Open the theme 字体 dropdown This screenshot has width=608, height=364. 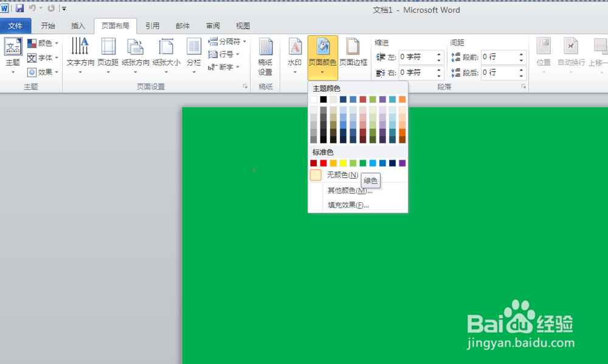(43, 58)
